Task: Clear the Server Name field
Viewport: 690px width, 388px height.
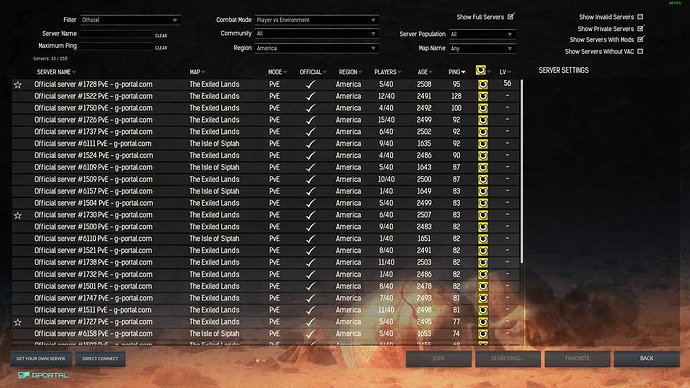Action: pyautogui.click(x=161, y=36)
